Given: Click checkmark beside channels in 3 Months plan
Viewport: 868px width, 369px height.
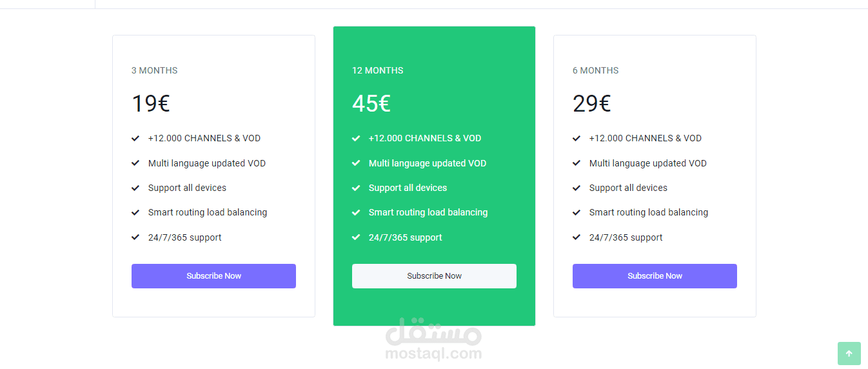Looking at the screenshot, I should [x=135, y=138].
